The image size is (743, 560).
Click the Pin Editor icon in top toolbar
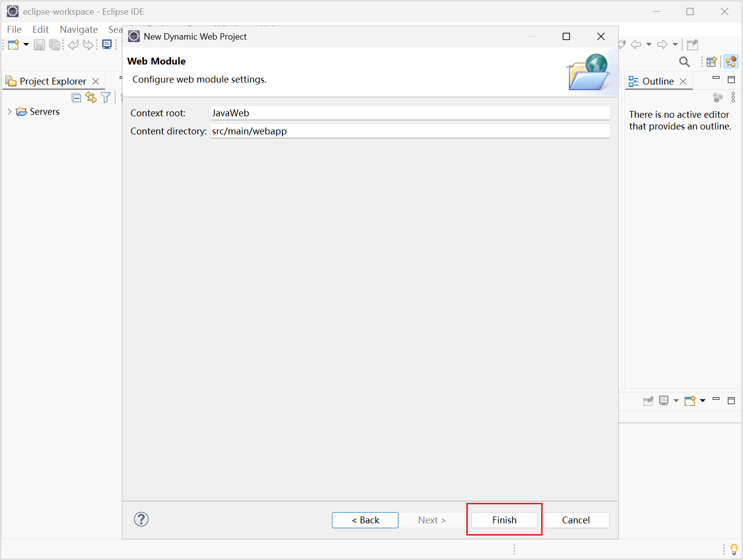[x=693, y=45]
